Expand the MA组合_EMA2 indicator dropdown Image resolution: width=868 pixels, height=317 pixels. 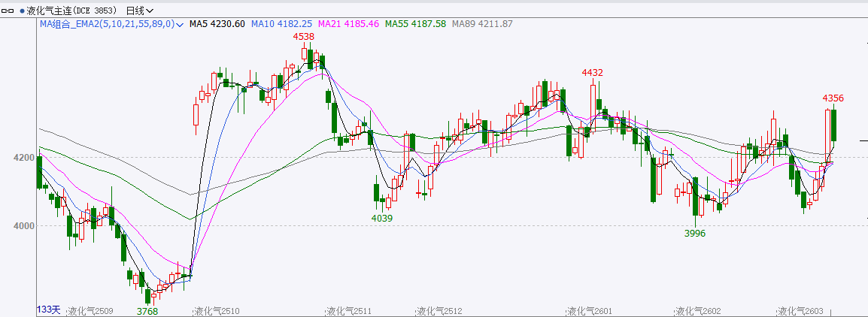[x=180, y=24]
